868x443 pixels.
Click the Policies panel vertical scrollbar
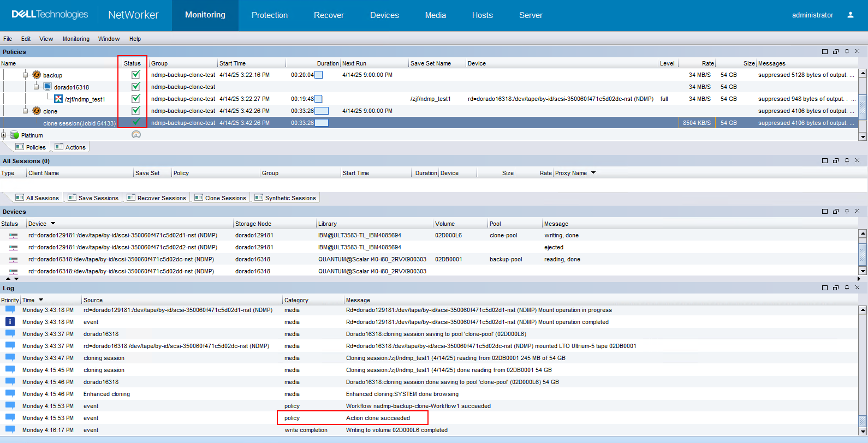coord(863,105)
